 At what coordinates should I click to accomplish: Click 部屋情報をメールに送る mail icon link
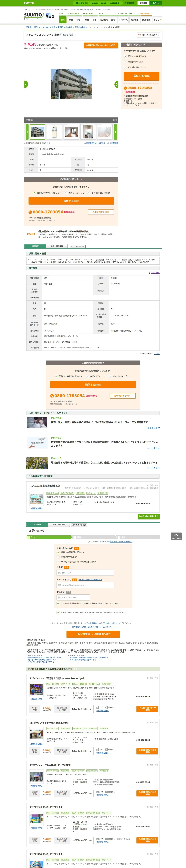click(94, 143)
